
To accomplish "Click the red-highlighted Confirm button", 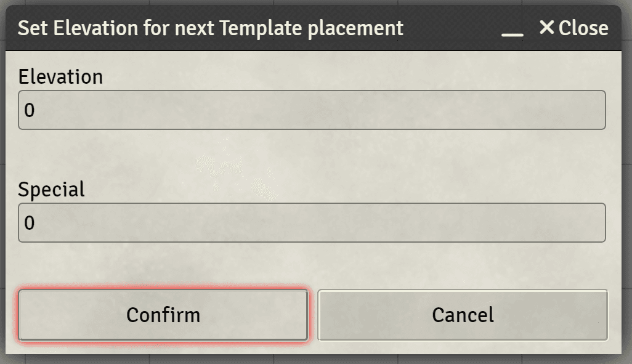I will pyautogui.click(x=163, y=315).
